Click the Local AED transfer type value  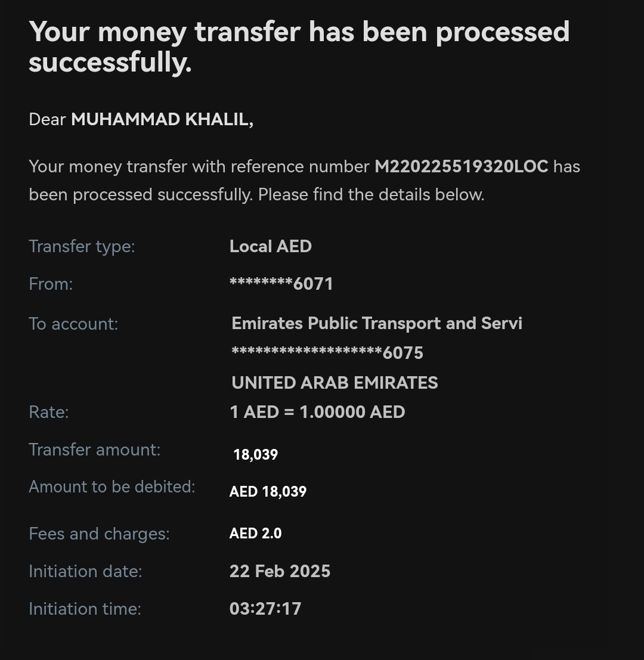point(270,246)
